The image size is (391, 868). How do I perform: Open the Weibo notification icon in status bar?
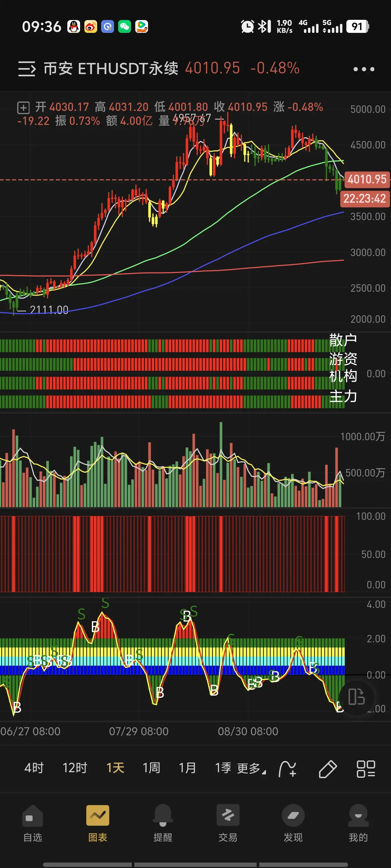90,26
